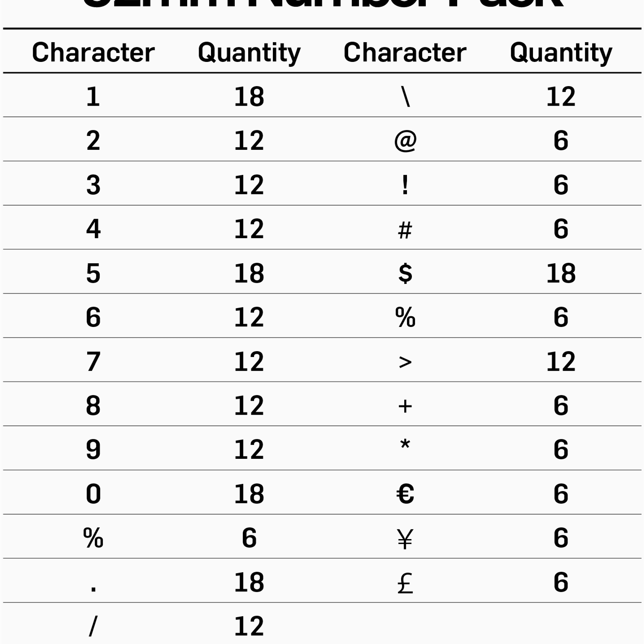Click the @ symbol in the table
The image size is (644, 644).
click(x=405, y=141)
